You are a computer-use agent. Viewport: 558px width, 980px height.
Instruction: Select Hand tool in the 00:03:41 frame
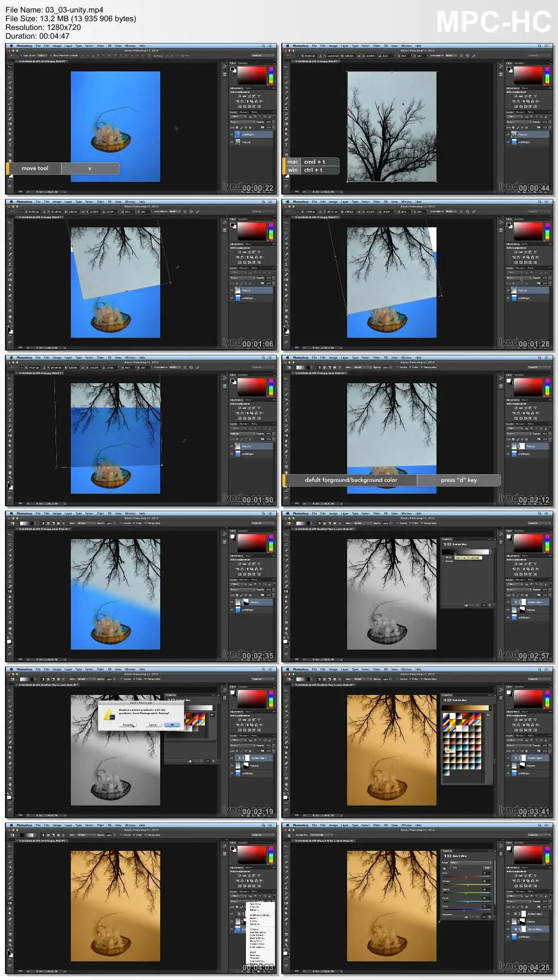286,784
